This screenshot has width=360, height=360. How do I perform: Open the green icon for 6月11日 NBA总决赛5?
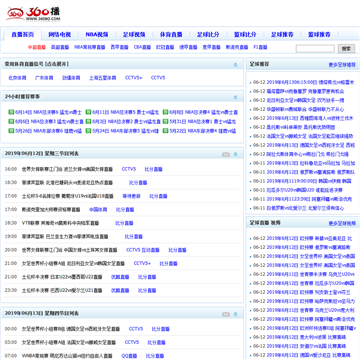coord(88,112)
